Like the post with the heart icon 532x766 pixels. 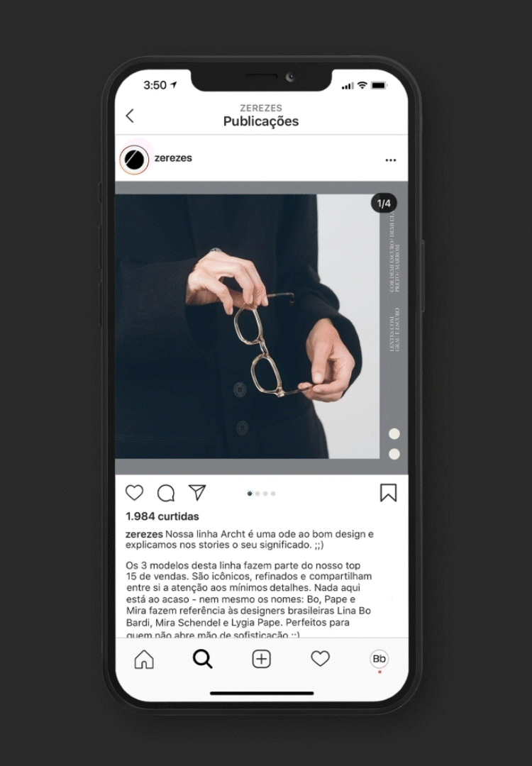[x=134, y=493]
